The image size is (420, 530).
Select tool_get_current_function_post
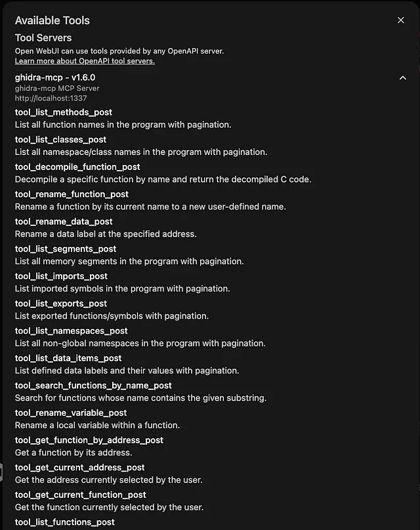pos(81,495)
